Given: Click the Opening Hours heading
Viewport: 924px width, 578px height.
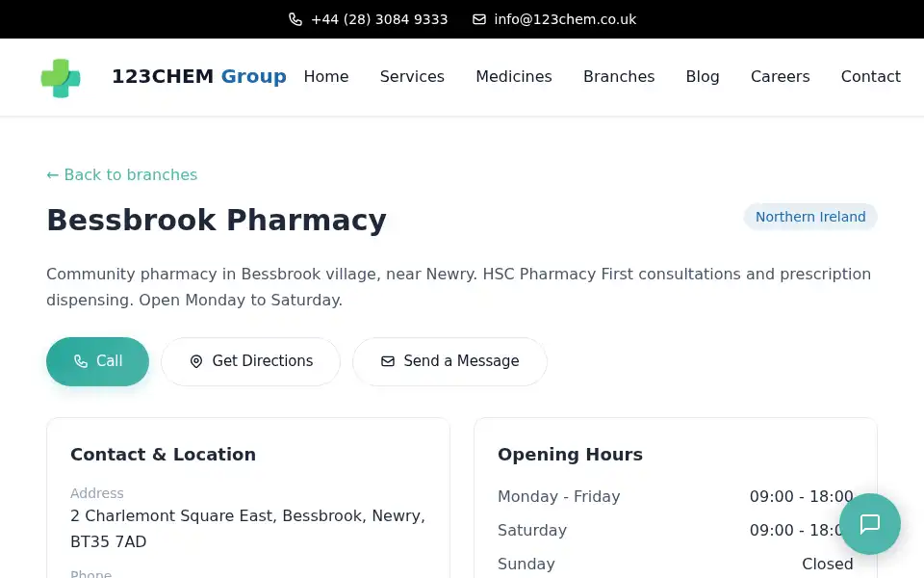Looking at the screenshot, I should [x=570, y=454].
